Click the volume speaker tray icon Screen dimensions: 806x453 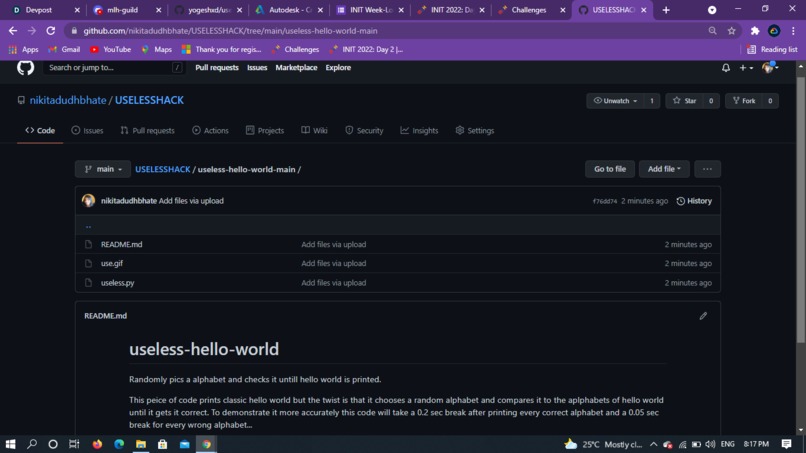(710, 444)
